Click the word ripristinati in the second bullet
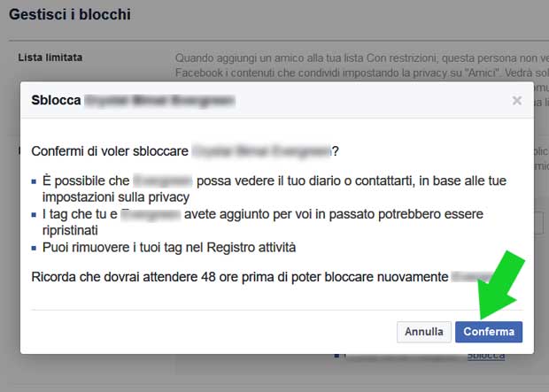549x392 pixels. coord(70,231)
